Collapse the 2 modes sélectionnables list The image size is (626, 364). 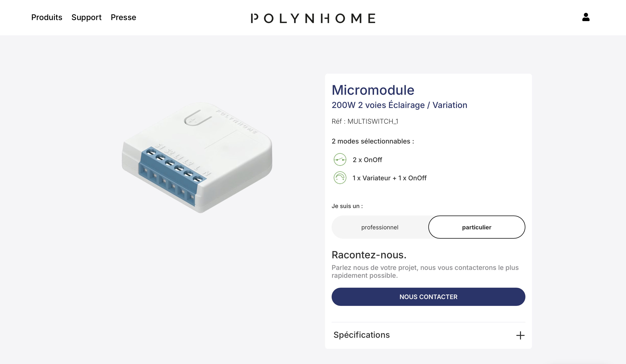pos(373,141)
